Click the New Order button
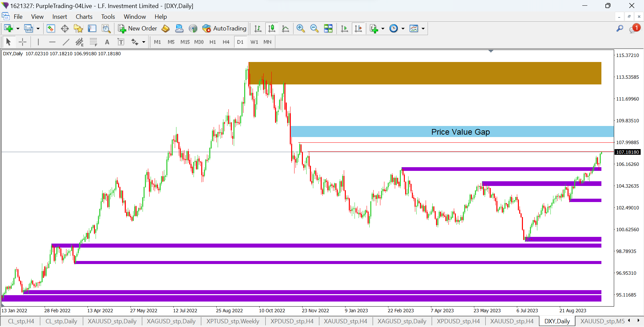 pyautogui.click(x=138, y=28)
